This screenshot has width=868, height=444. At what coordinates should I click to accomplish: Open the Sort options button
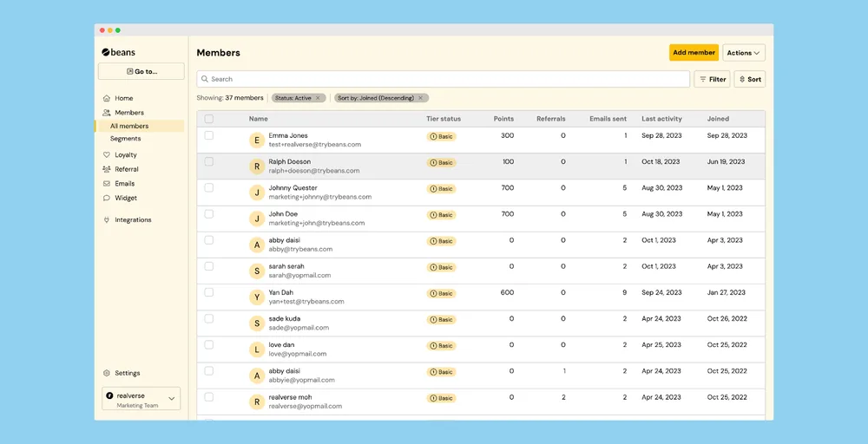point(750,79)
